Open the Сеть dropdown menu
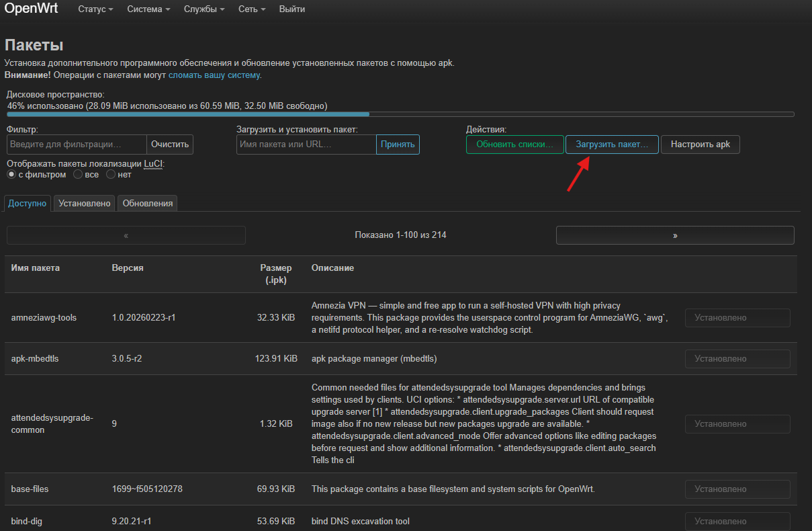 [x=252, y=9]
